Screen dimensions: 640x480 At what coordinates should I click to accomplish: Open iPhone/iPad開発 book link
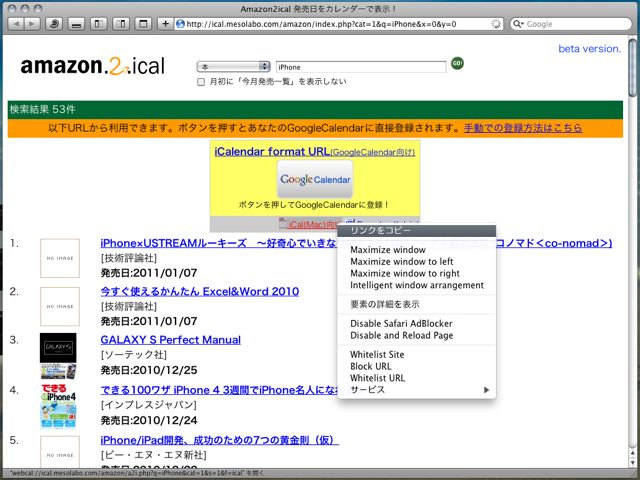[220, 440]
